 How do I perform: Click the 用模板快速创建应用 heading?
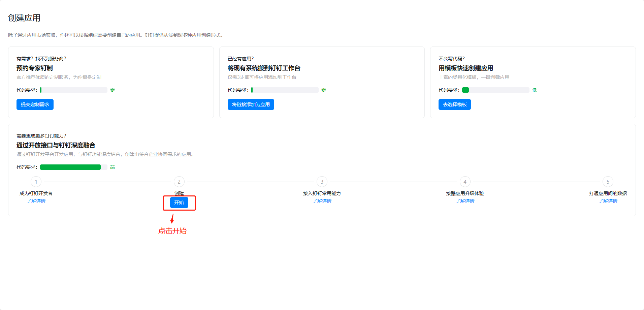coord(465,68)
